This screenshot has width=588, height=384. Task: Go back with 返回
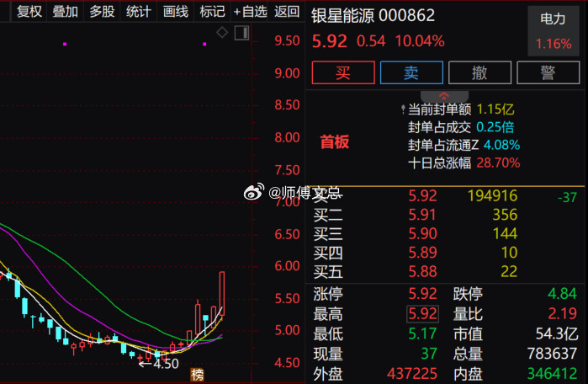point(287,12)
